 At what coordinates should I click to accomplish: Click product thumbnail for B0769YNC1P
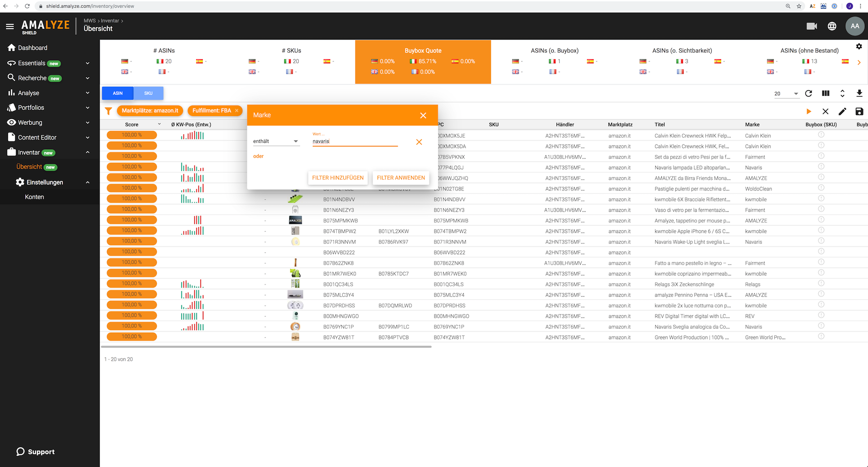pos(295,327)
